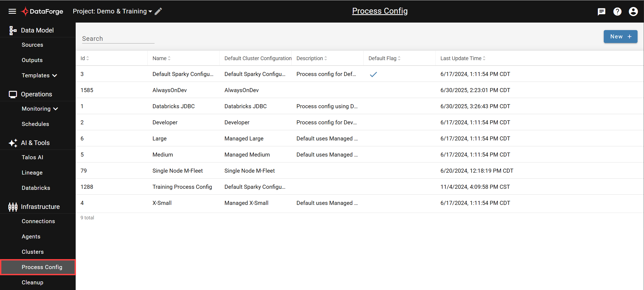The height and width of the screenshot is (290, 644).
Task: Click the New button to create a config
Action: [x=620, y=37]
